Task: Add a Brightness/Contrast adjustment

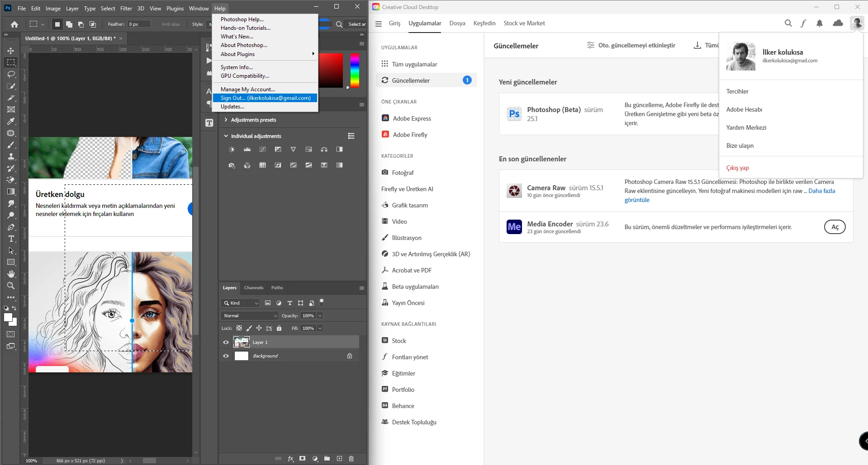Action: 232,149
